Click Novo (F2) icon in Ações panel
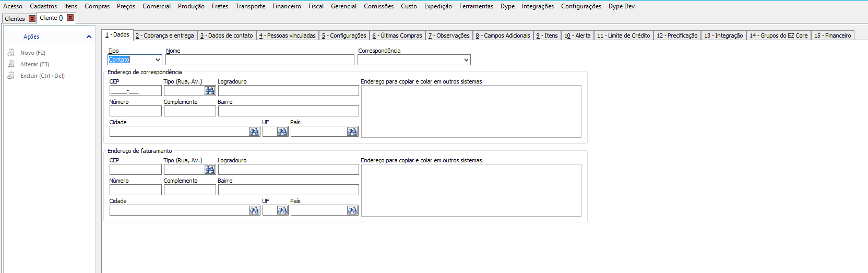 click(11, 53)
